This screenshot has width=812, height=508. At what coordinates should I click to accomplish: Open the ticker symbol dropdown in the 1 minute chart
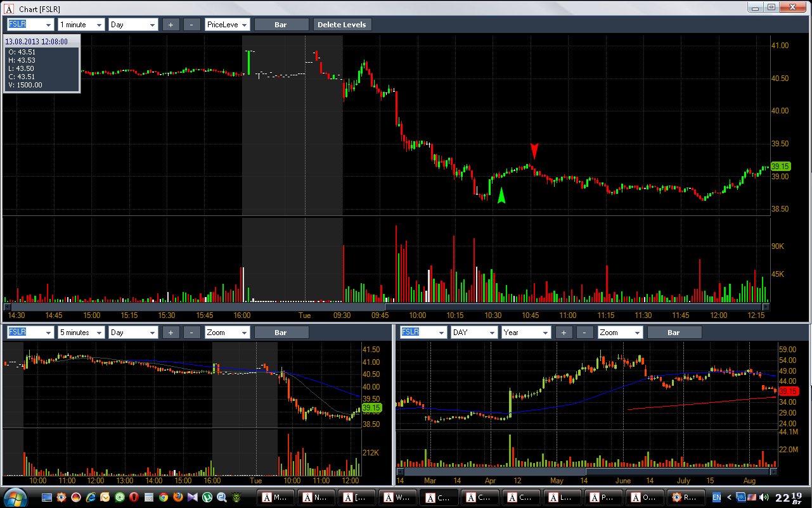[x=30, y=25]
